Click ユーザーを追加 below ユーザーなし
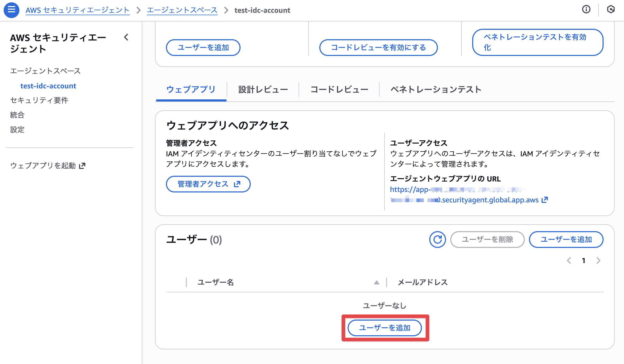 point(385,328)
